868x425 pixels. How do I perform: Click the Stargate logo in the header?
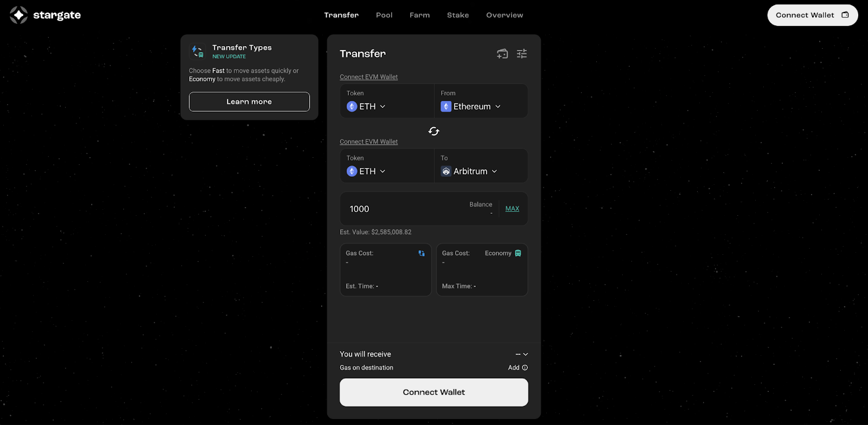tap(45, 15)
